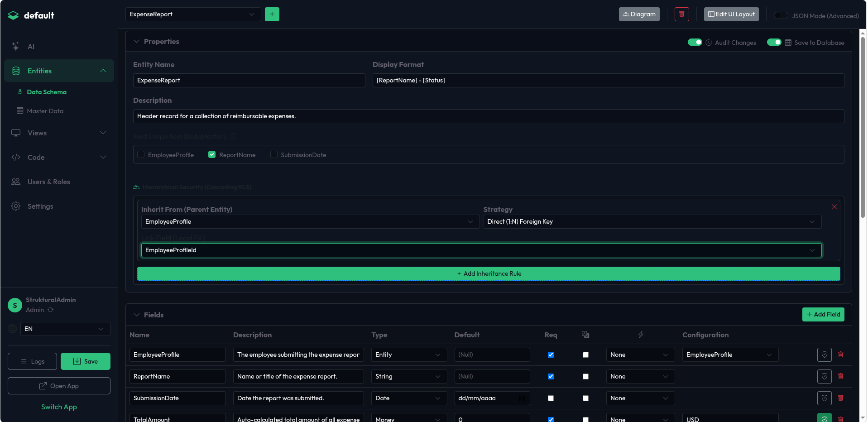Click the StrukturalAdmin user avatar
The width and height of the screenshot is (868, 422).
[15, 305]
